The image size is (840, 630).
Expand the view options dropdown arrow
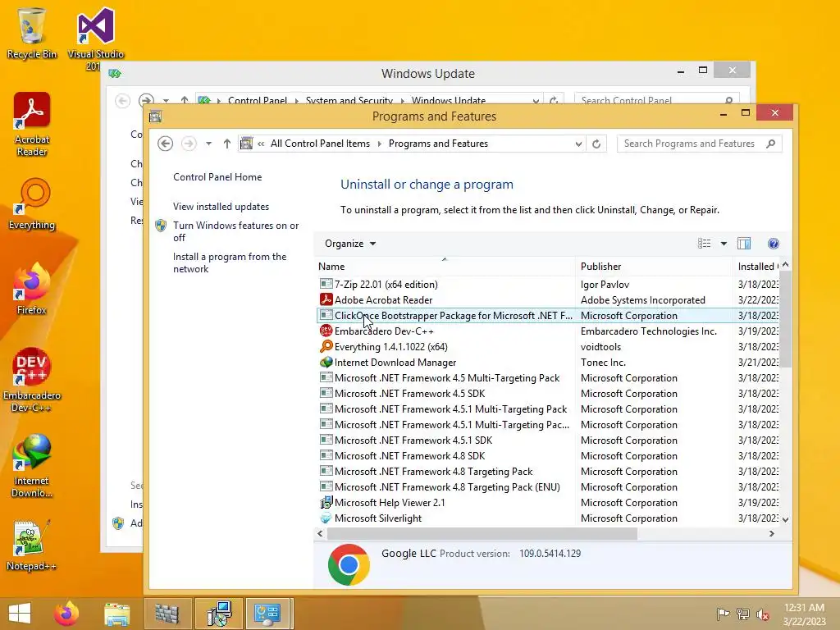coord(724,244)
